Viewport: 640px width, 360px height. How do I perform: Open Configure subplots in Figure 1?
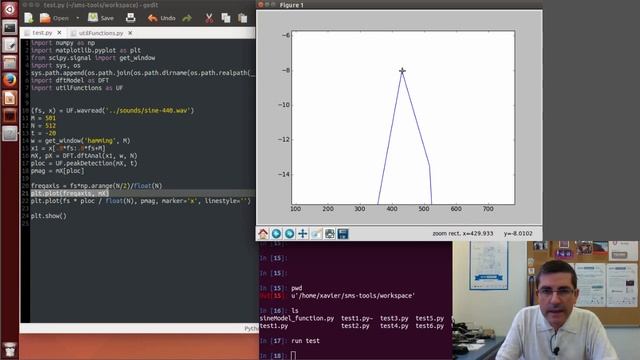tap(329, 233)
